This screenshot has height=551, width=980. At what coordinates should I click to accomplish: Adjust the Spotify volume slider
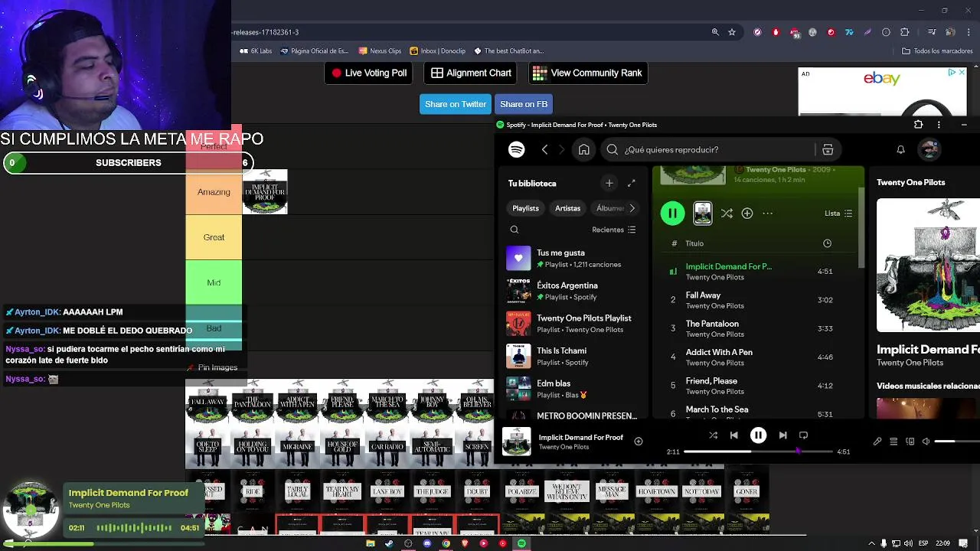tap(957, 442)
